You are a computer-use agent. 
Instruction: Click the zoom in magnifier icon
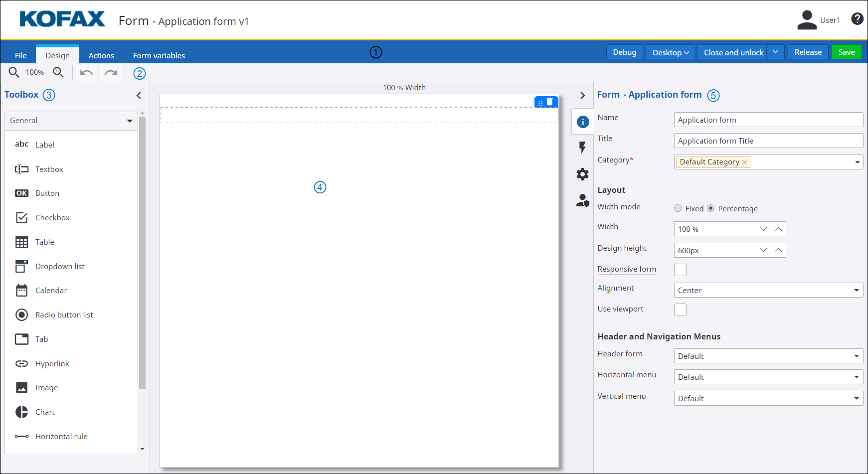tap(58, 73)
